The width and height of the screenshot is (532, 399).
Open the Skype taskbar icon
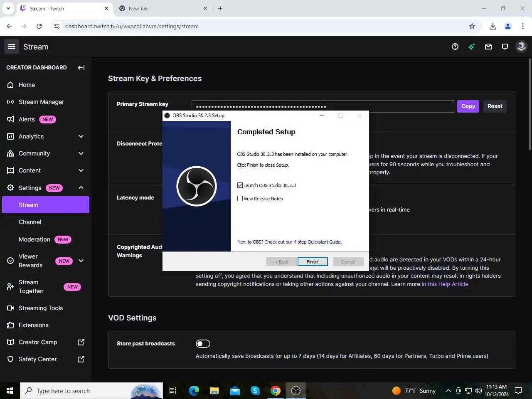[255, 391]
